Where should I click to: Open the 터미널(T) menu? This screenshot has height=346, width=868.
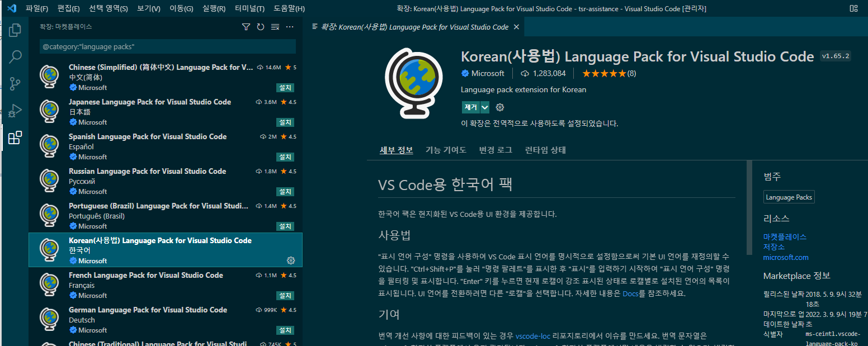pos(250,8)
